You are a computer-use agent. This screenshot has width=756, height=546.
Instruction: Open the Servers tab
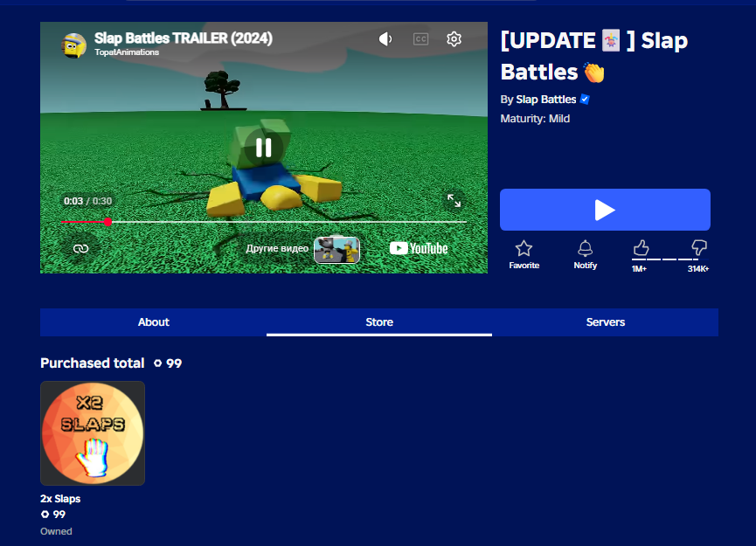pyautogui.click(x=605, y=321)
